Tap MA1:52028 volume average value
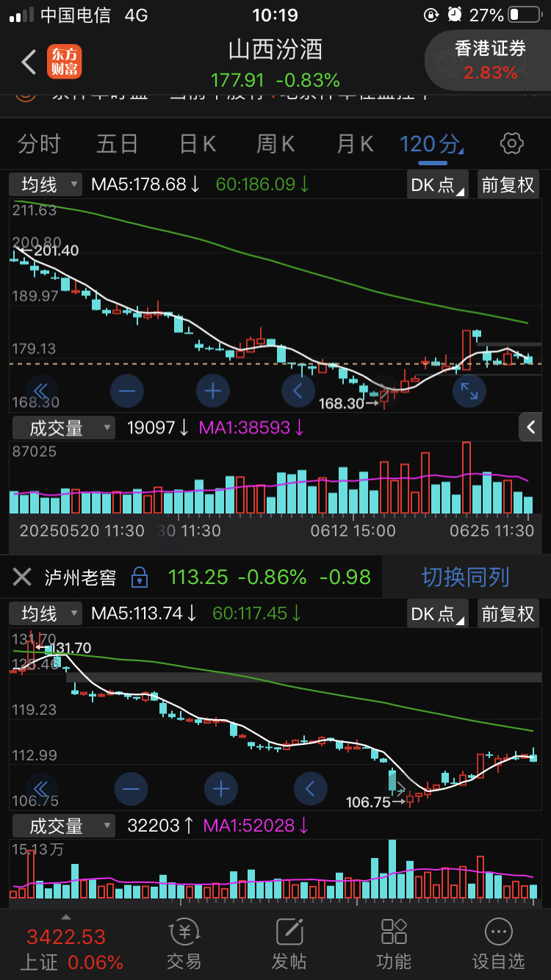 tap(256, 826)
